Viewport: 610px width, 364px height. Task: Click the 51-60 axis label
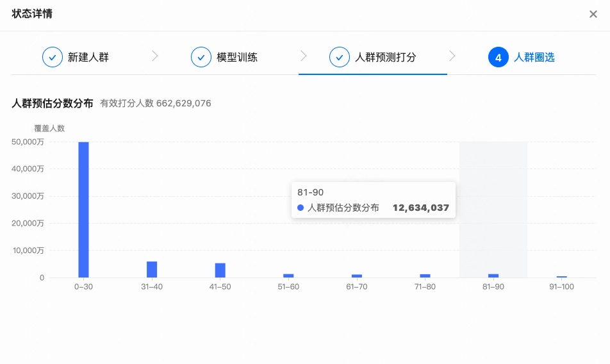pos(288,286)
